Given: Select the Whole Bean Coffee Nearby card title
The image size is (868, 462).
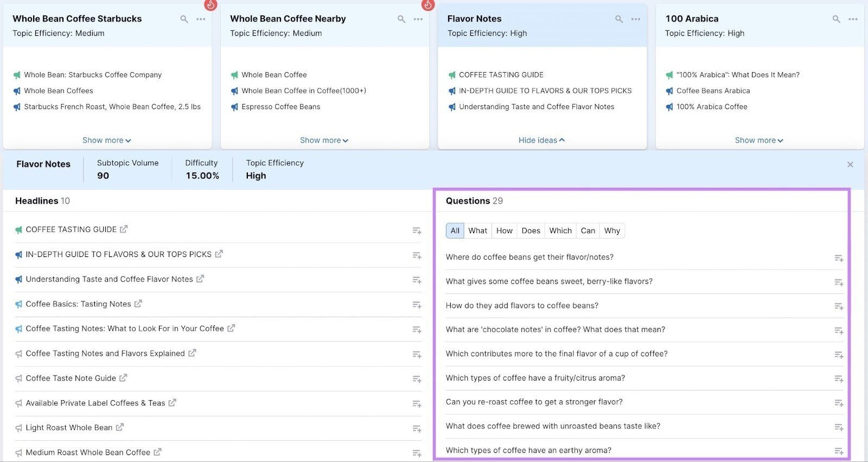Looking at the screenshot, I should tap(288, 18).
